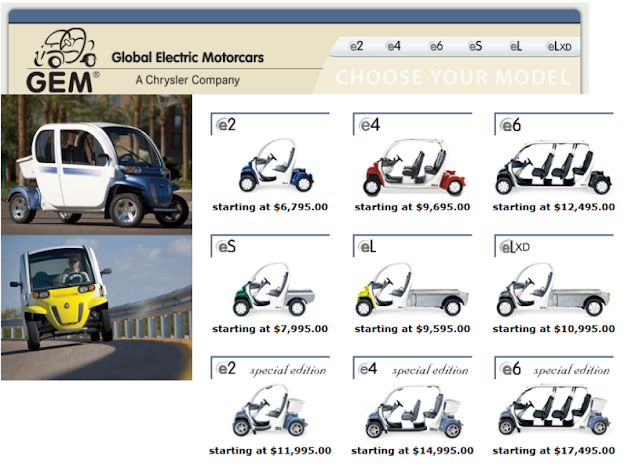Open the eS tab in top navigation

point(475,46)
